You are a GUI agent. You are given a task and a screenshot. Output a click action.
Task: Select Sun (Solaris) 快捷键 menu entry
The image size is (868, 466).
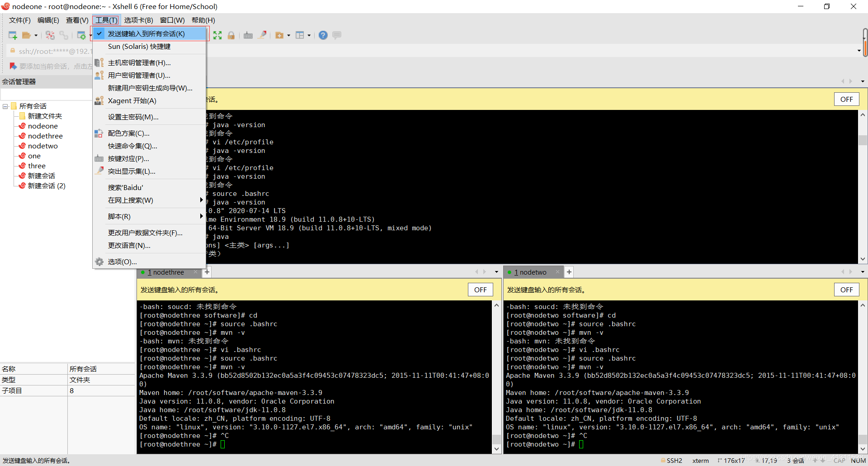coord(150,47)
